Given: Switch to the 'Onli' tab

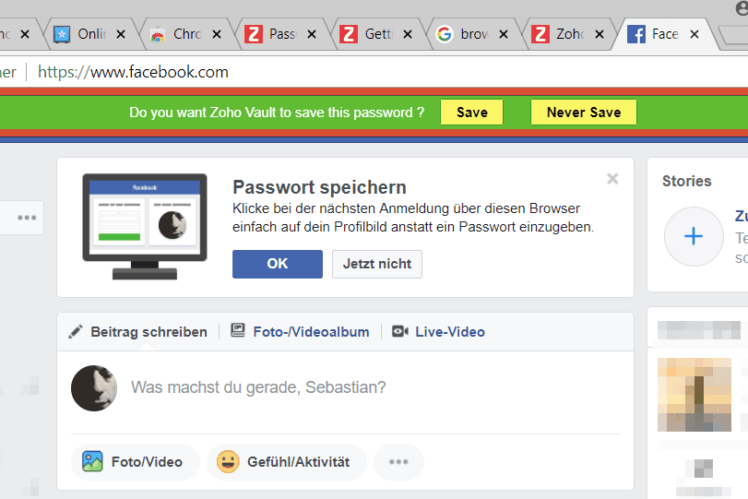Looking at the screenshot, I should click(90, 34).
